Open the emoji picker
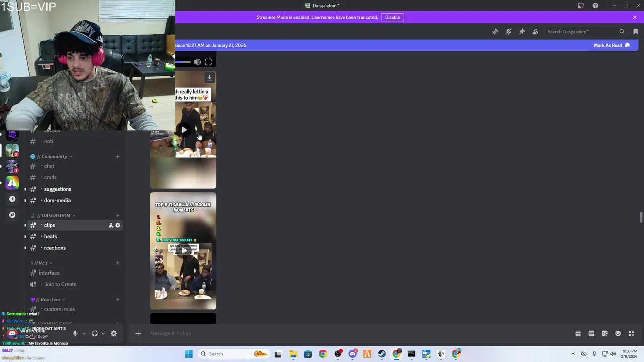The image size is (644, 362). [618, 333]
